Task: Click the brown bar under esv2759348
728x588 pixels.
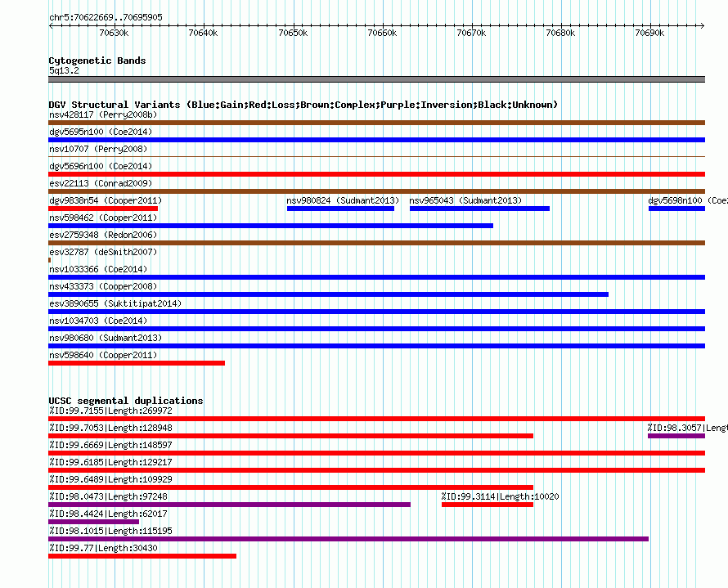Action: [376, 243]
